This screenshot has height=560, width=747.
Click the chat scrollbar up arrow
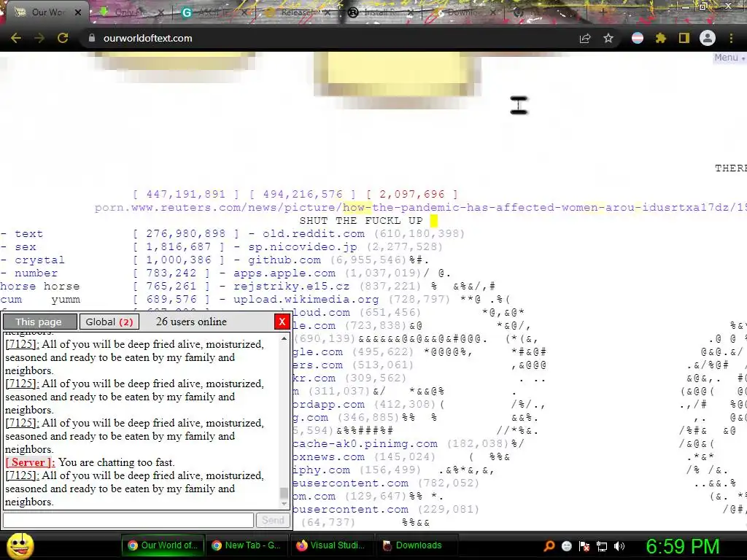285,338
